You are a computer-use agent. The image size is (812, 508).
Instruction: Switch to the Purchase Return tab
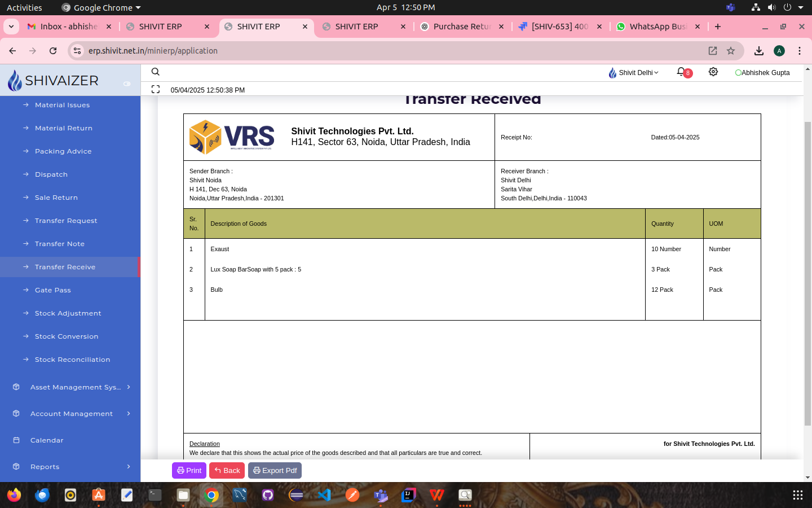(461, 27)
